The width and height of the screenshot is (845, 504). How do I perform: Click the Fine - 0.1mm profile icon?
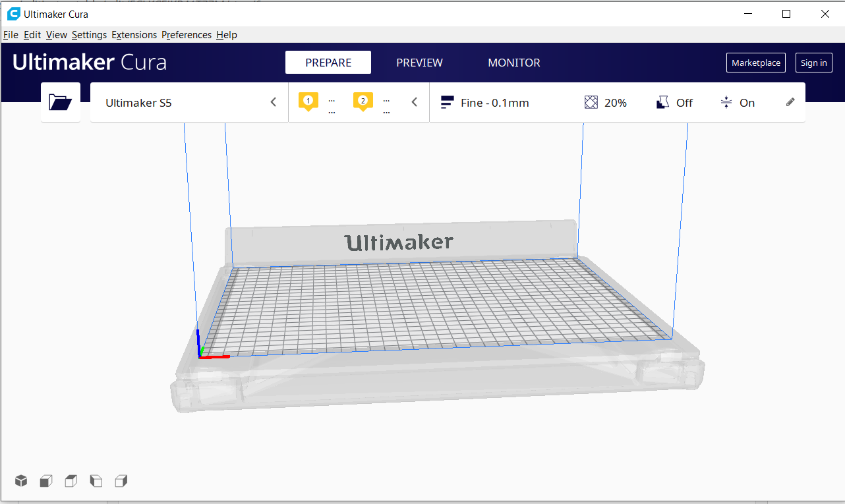pyautogui.click(x=448, y=102)
